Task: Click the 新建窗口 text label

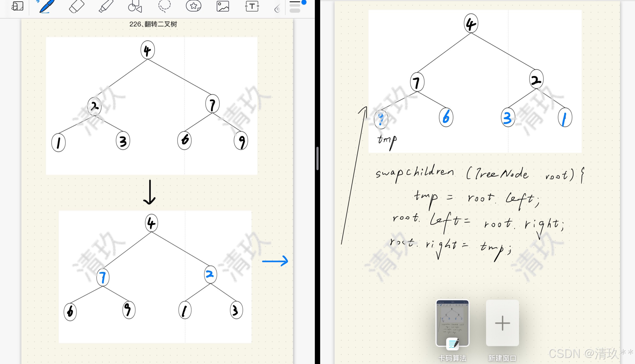Action: click(502, 358)
